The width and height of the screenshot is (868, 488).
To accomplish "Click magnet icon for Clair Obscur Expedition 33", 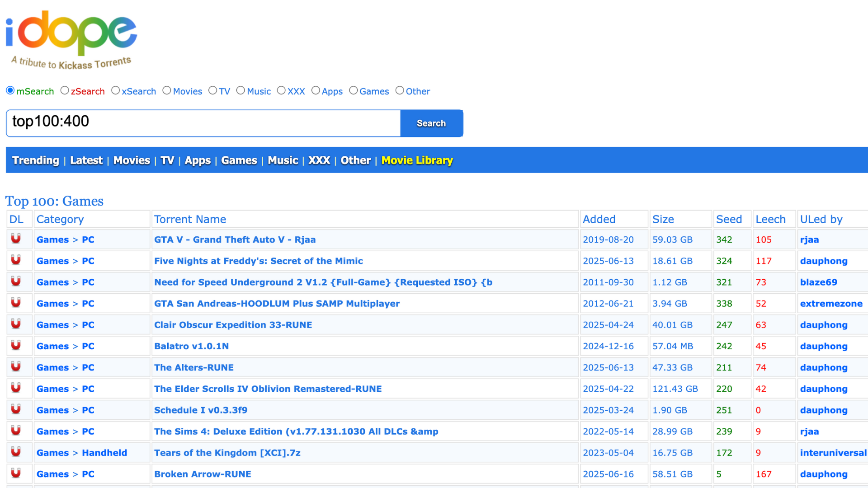I will [16, 324].
